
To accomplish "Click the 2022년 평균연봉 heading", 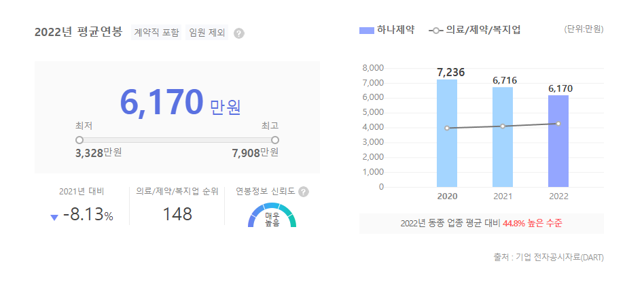I will 78,32.
